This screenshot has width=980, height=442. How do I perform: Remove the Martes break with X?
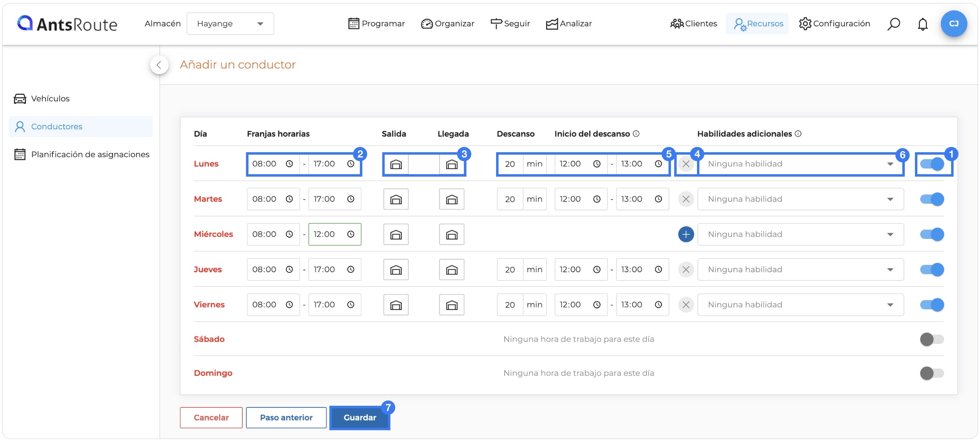click(x=686, y=199)
